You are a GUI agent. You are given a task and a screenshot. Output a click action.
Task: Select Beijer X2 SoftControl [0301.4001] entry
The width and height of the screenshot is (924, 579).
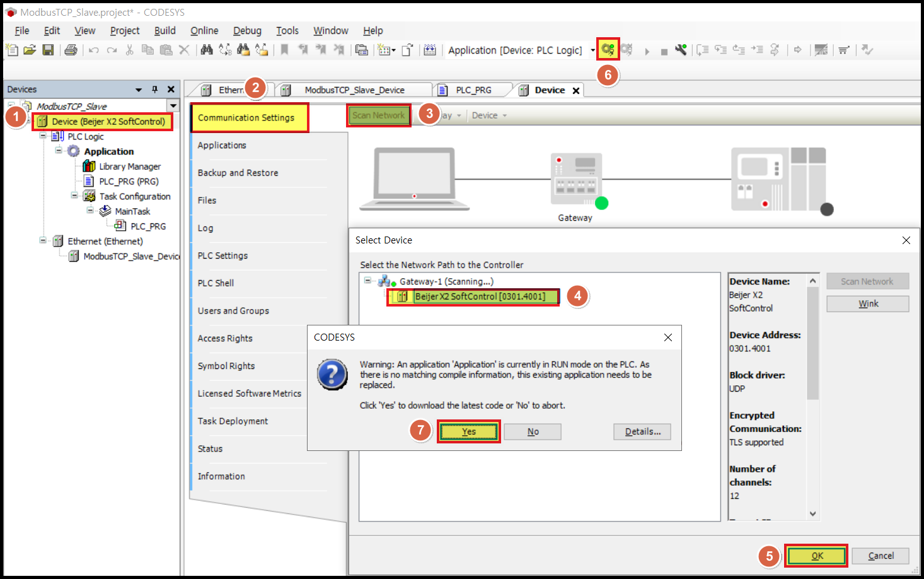coord(480,296)
